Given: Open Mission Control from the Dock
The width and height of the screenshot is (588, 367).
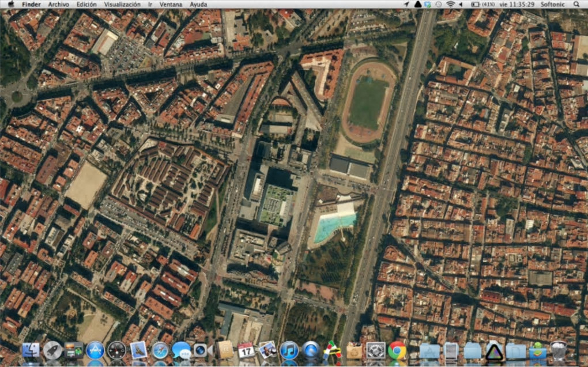Looking at the screenshot, I should click(x=74, y=350).
